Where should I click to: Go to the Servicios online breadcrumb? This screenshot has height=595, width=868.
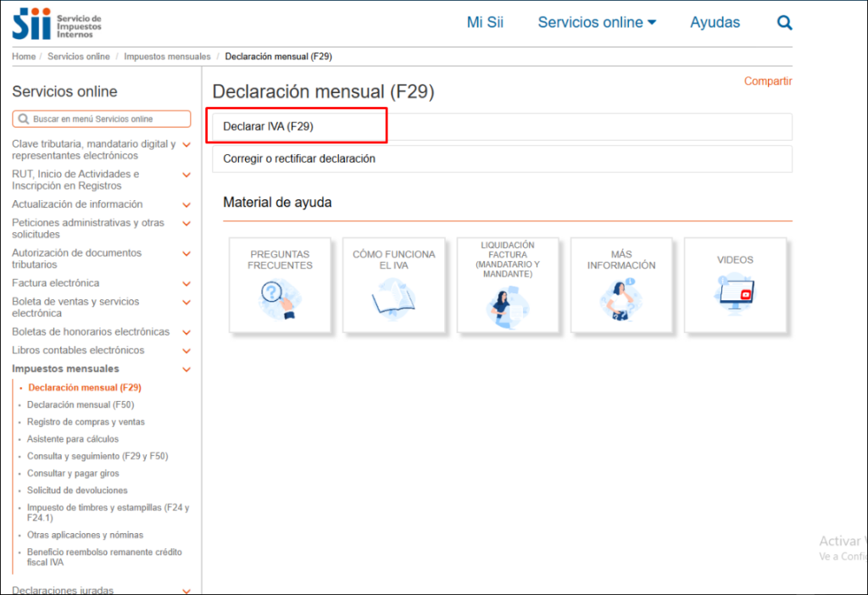coord(79,57)
